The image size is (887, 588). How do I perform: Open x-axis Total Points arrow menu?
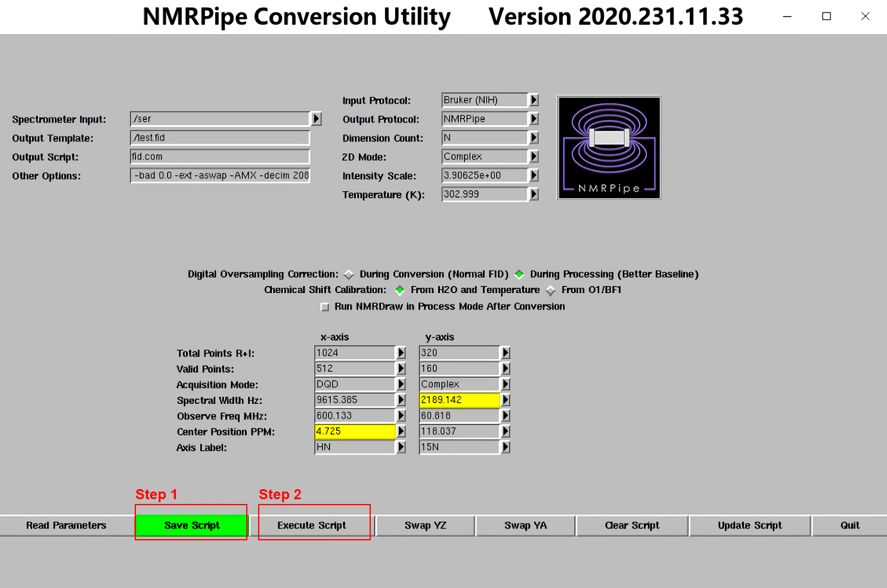[401, 353]
